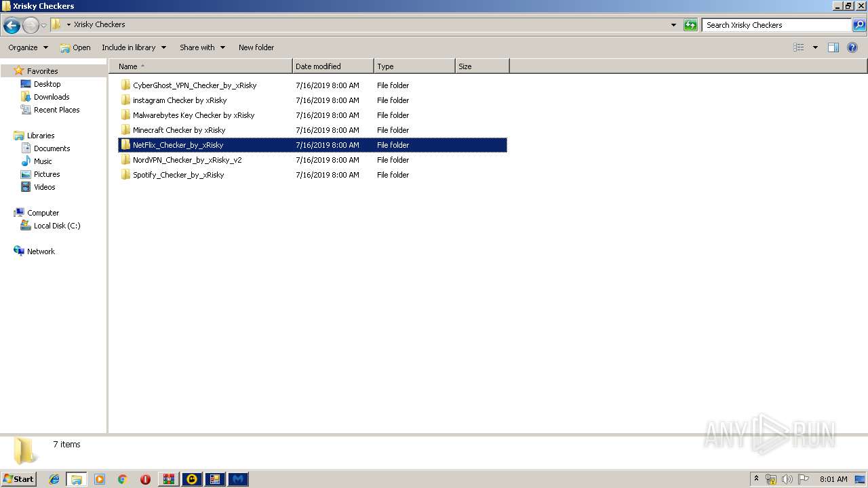Image resolution: width=868 pixels, height=488 pixels.
Task: Open the WinRAR taskbar icon
Action: coord(168,479)
